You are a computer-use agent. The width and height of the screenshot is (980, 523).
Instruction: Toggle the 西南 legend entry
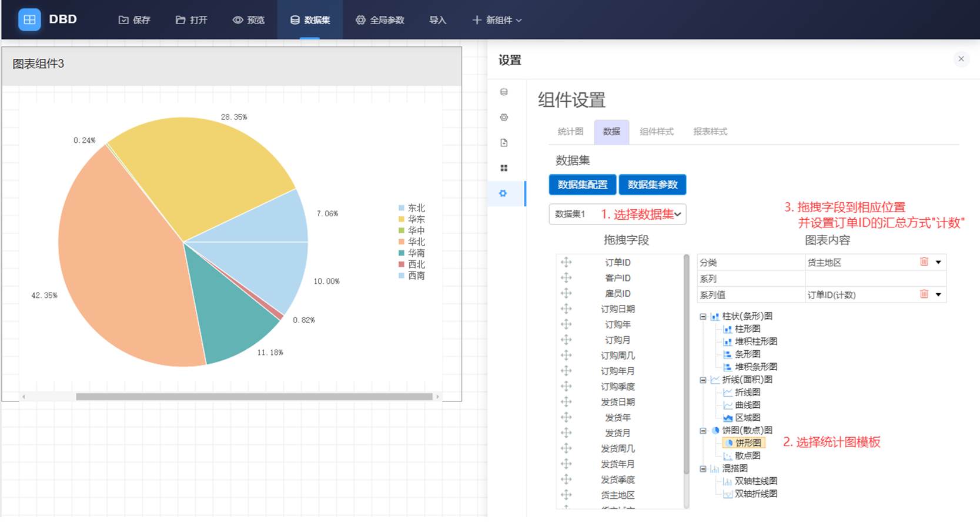[x=412, y=276]
